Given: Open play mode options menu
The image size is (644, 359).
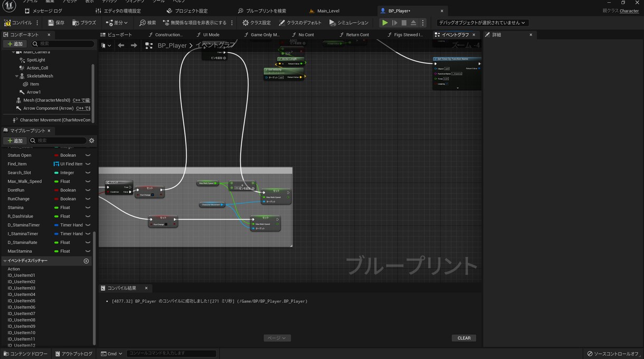Looking at the screenshot, I should pyautogui.click(x=423, y=23).
